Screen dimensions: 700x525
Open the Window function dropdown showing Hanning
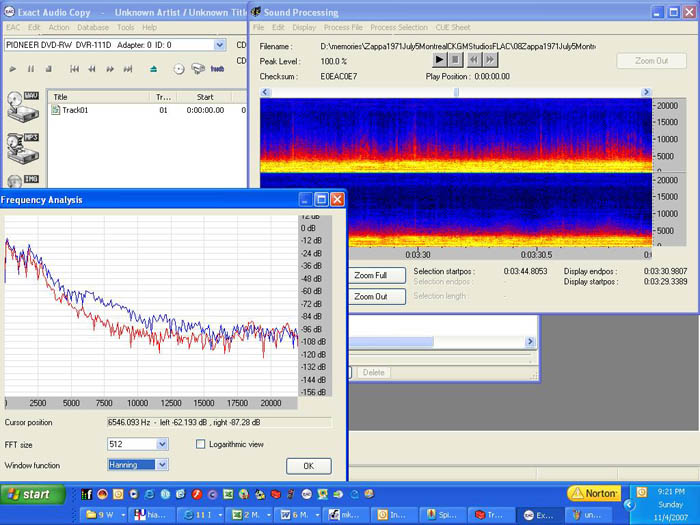tap(162, 465)
